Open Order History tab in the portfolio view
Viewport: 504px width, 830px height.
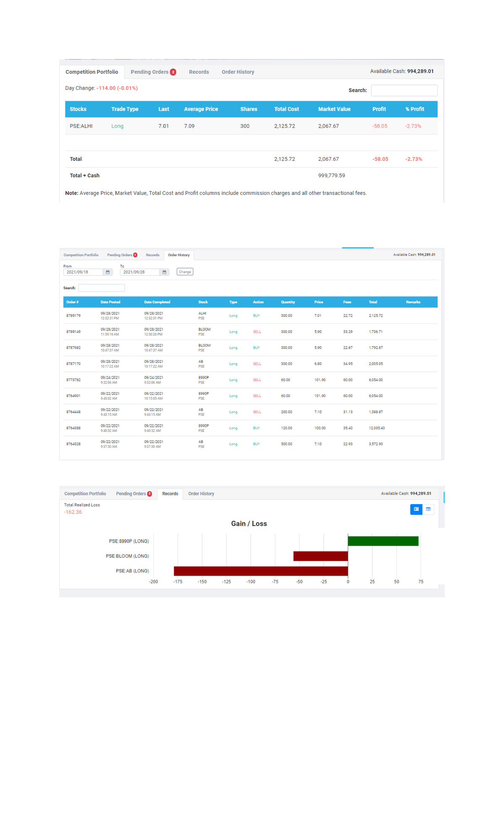coord(238,72)
